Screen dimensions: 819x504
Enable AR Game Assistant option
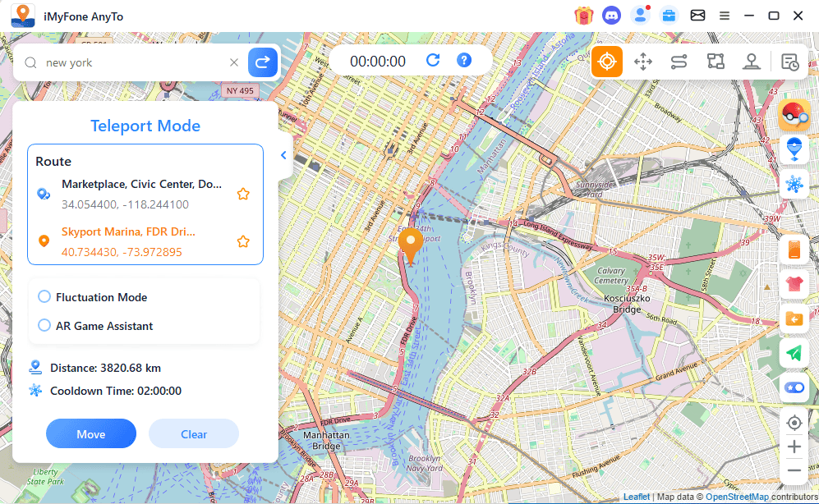pos(44,326)
